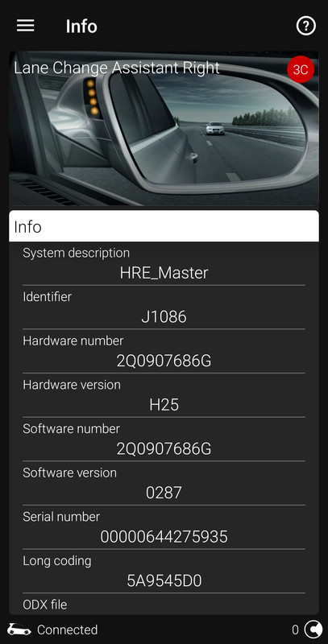Select 2Q0907686G under Software number
The image size is (328, 644).
click(x=164, y=449)
